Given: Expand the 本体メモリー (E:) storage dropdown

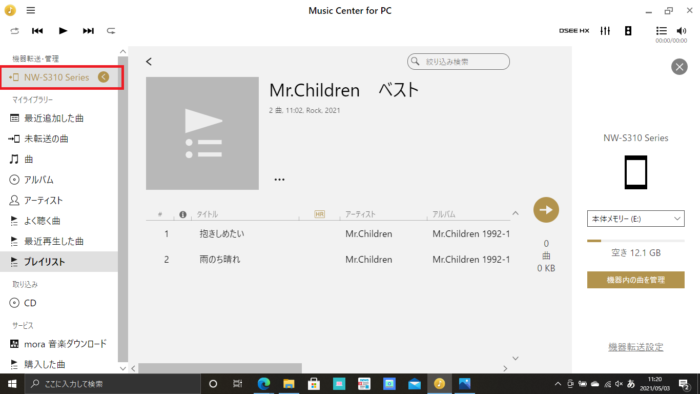Looking at the screenshot, I should [x=635, y=219].
